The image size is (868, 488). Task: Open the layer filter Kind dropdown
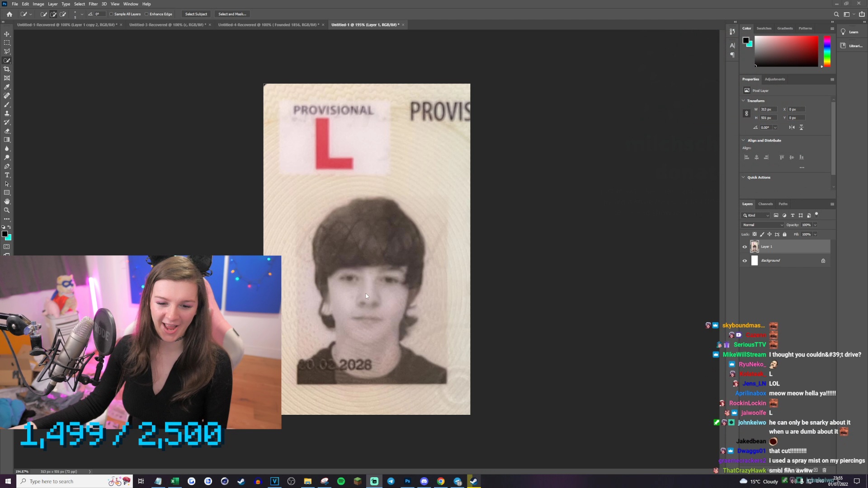[755, 215]
